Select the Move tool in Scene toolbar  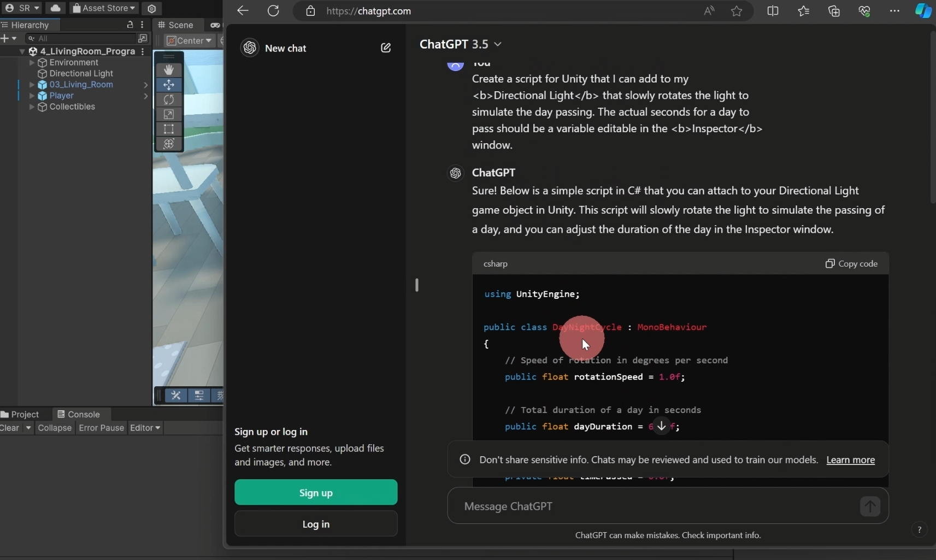(x=169, y=85)
